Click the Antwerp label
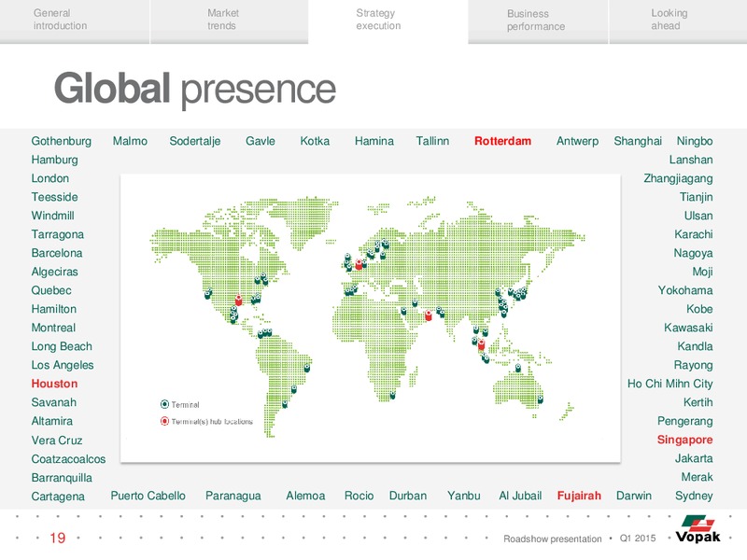The image size is (747, 560). pos(577,142)
